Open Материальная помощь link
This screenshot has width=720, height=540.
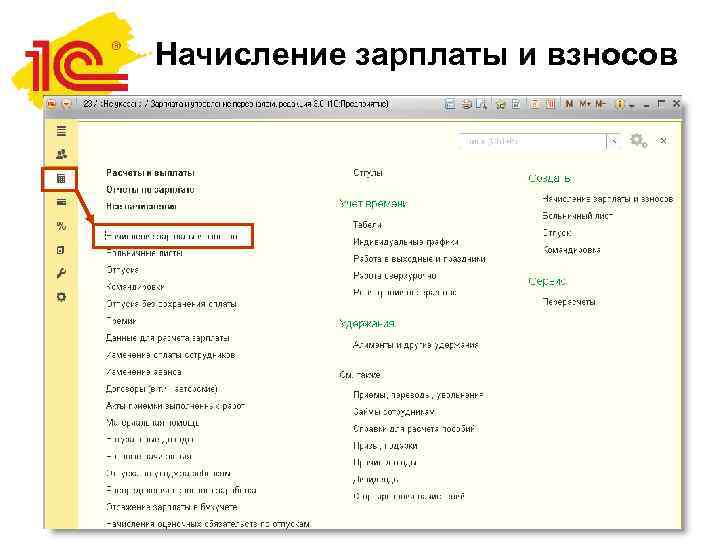[152, 422]
